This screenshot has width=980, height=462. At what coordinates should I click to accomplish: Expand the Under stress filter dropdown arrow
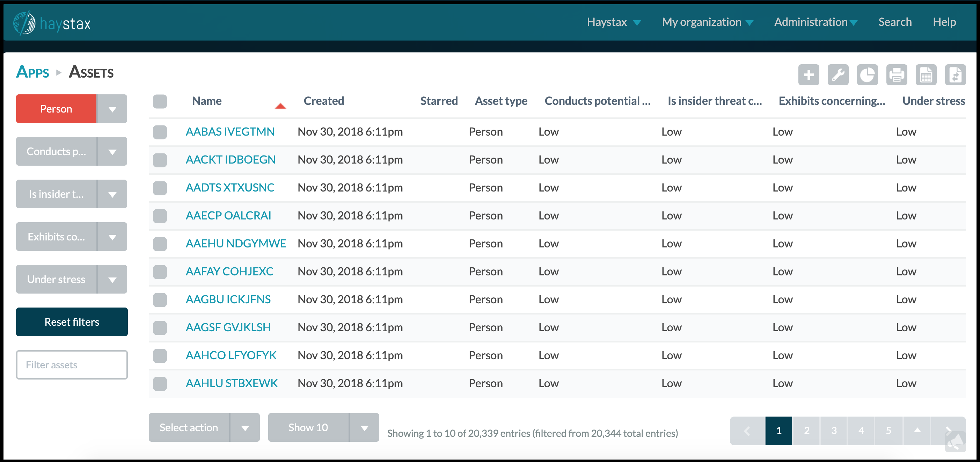112,279
